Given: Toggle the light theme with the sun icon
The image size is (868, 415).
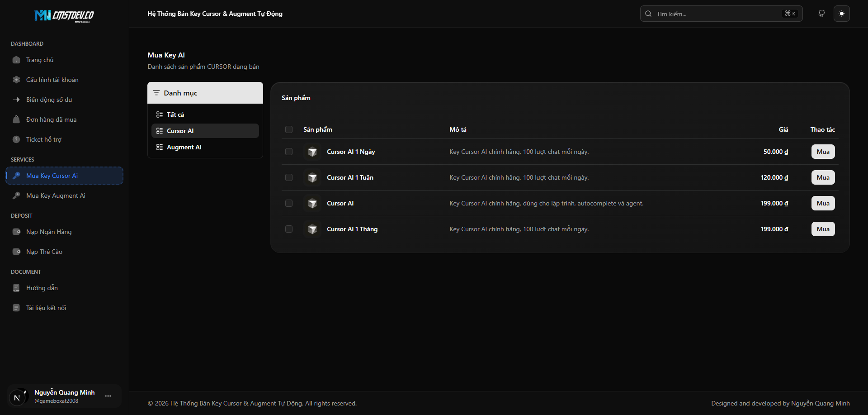Looking at the screenshot, I should click(x=842, y=14).
